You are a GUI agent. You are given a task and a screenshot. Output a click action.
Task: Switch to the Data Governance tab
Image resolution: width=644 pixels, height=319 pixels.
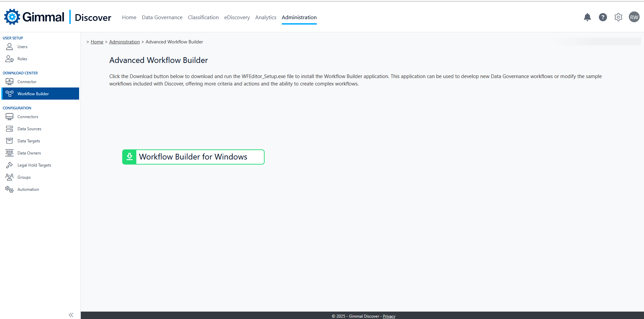click(162, 17)
